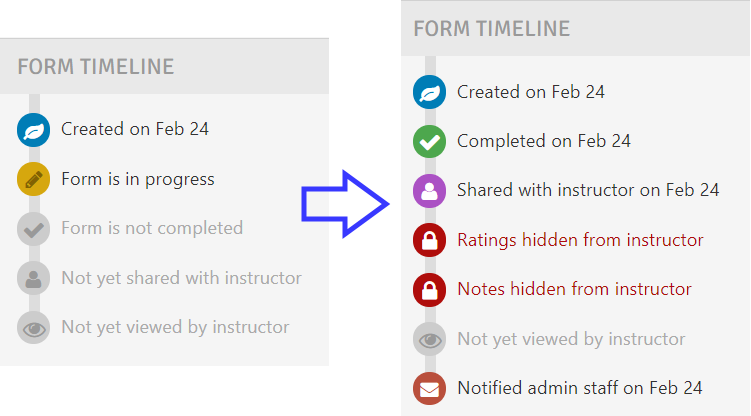Select 'Notes hidden from instructor' text
This screenshot has height=416, width=751.
click(x=574, y=289)
